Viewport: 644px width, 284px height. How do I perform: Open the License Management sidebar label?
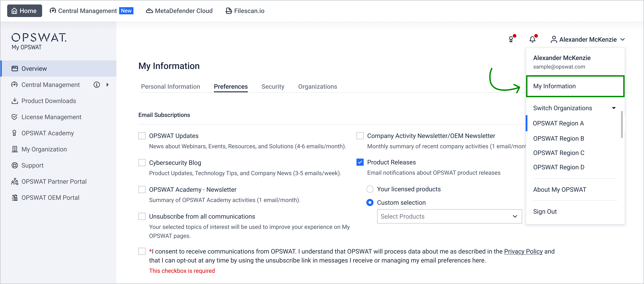[x=51, y=117]
